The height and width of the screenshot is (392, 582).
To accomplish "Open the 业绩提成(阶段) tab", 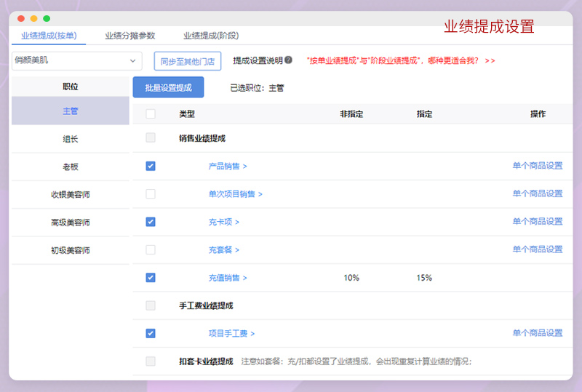I will 211,36.
